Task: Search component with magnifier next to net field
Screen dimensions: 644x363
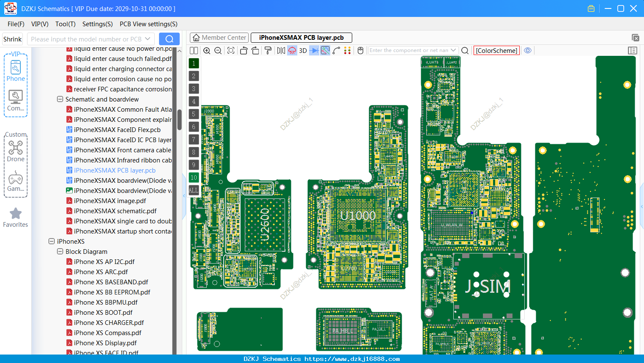Action: 465,51
